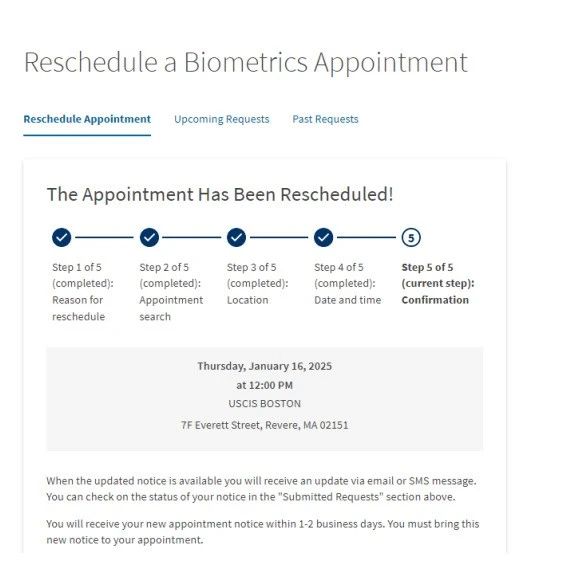Click the 'at 12:00 PM' appointment time
573x571 pixels.
(265, 385)
